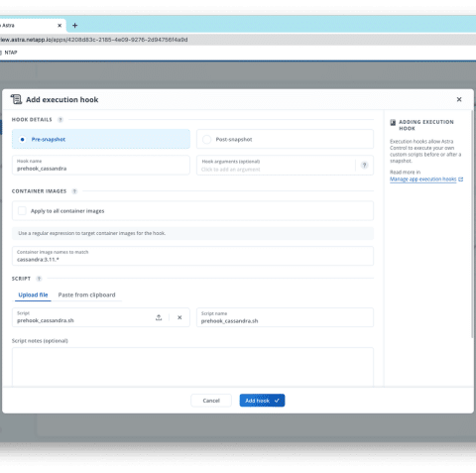The width and height of the screenshot is (476, 473).
Task: Click the execution hook script icon in title
Action: (x=16, y=99)
